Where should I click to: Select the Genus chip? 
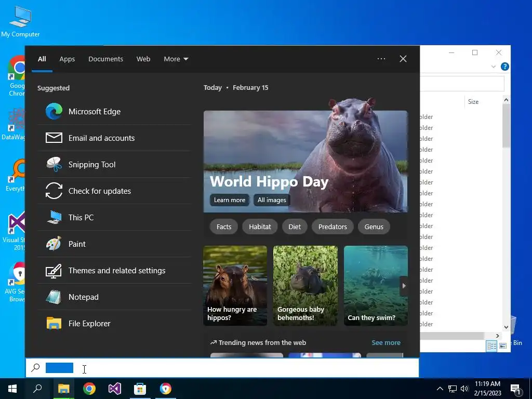374,227
